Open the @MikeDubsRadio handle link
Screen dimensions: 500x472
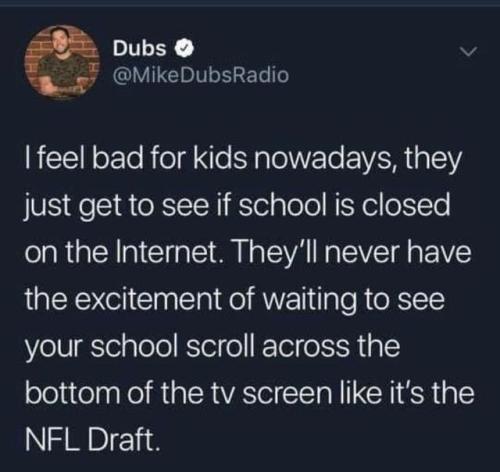pyautogui.click(x=200, y=75)
